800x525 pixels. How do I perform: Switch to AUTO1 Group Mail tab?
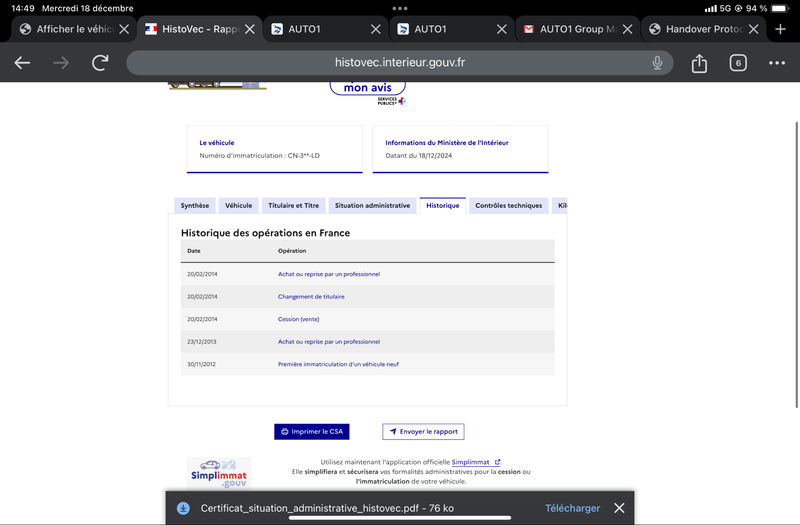(571, 29)
